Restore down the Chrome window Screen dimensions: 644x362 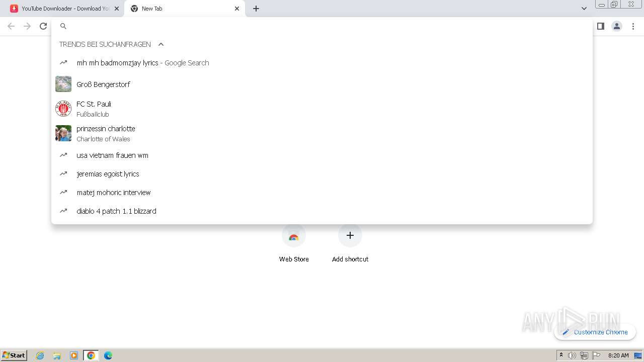click(x=614, y=4)
